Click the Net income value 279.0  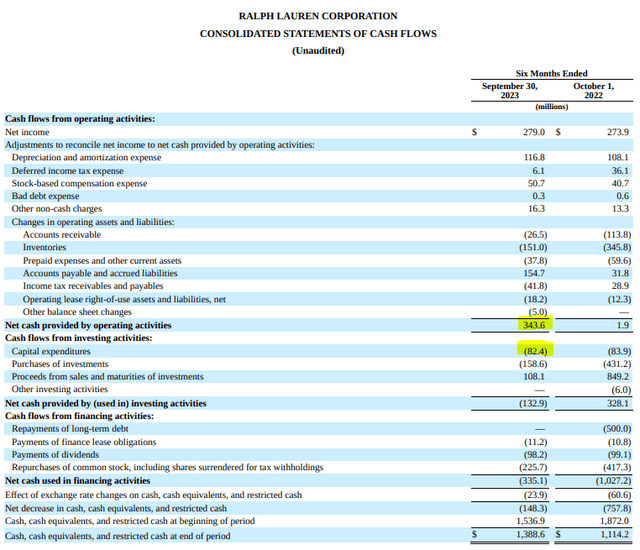(x=534, y=132)
